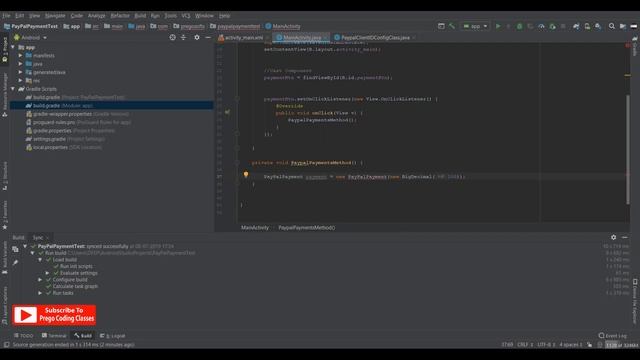Click the gray Stop square icon
Image resolution: width=640 pixels, height=360 pixels.
coord(563,26)
